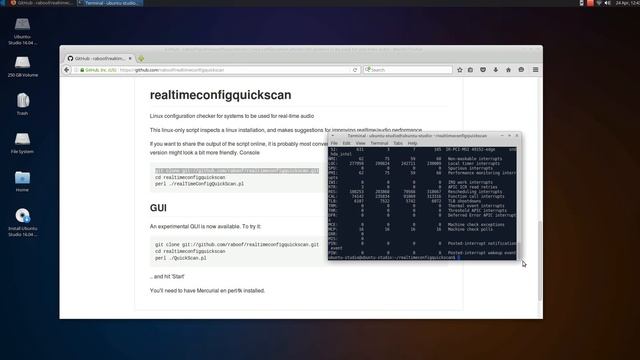
Task: Close the GitHub tab in Firefox
Action: (x=130, y=58)
